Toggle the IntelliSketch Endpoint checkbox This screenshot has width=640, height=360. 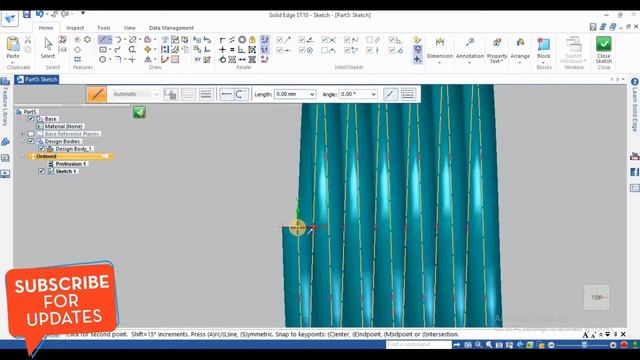(x=279, y=40)
